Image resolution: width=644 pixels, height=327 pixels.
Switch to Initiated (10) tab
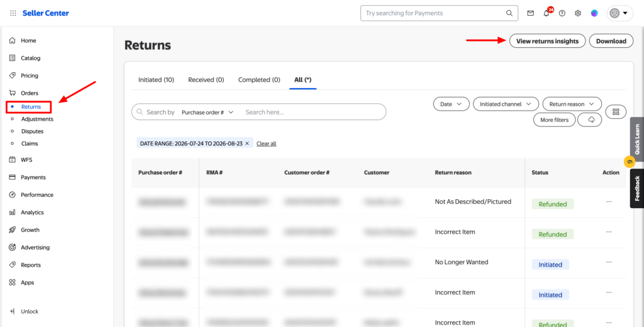click(x=156, y=80)
